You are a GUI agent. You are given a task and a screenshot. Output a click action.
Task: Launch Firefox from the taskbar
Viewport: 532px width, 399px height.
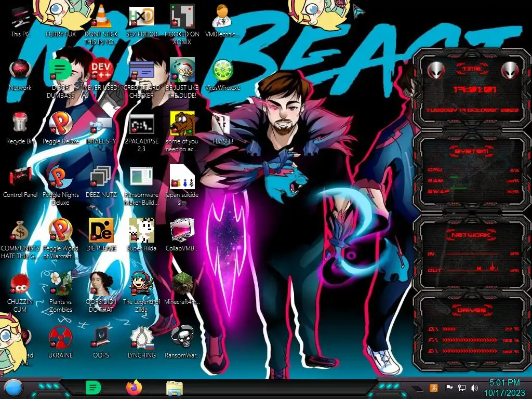point(134,388)
